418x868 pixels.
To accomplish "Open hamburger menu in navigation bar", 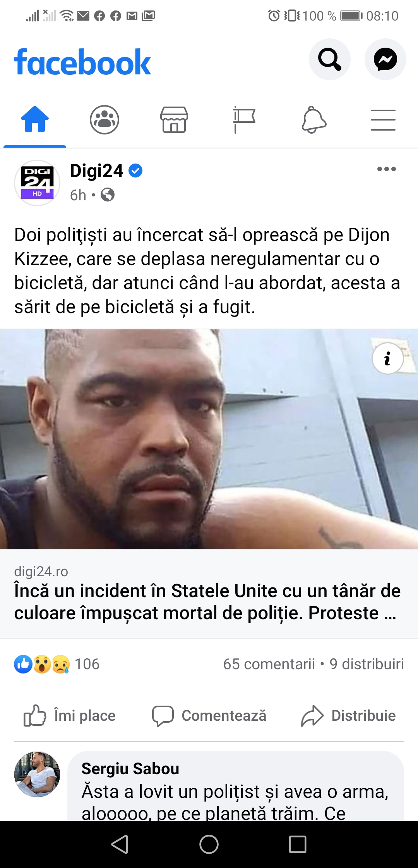I will click(383, 120).
